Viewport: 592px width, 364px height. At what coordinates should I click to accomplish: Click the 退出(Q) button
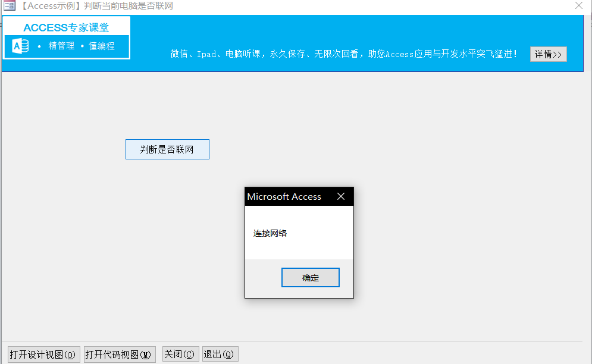pyautogui.click(x=220, y=354)
